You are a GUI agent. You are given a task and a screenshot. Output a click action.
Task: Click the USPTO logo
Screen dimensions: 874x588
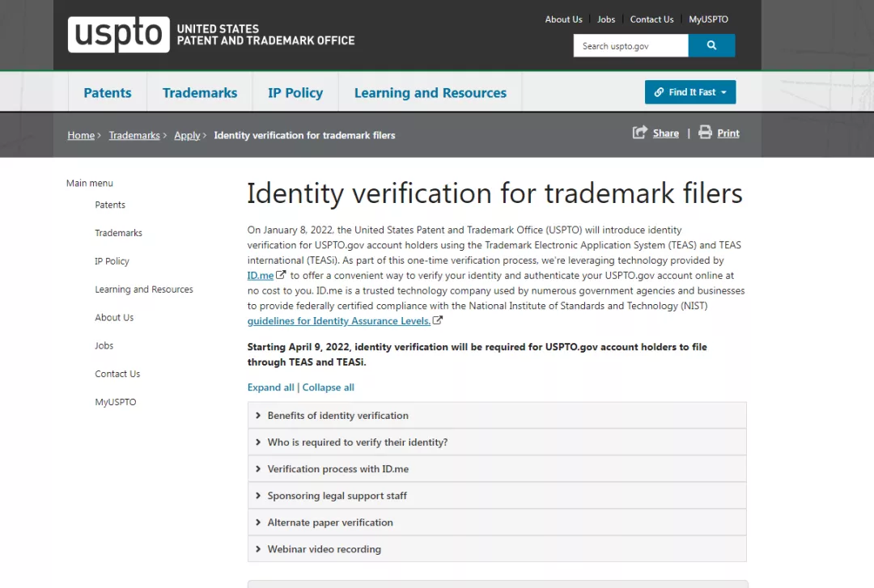click(119, 35)
